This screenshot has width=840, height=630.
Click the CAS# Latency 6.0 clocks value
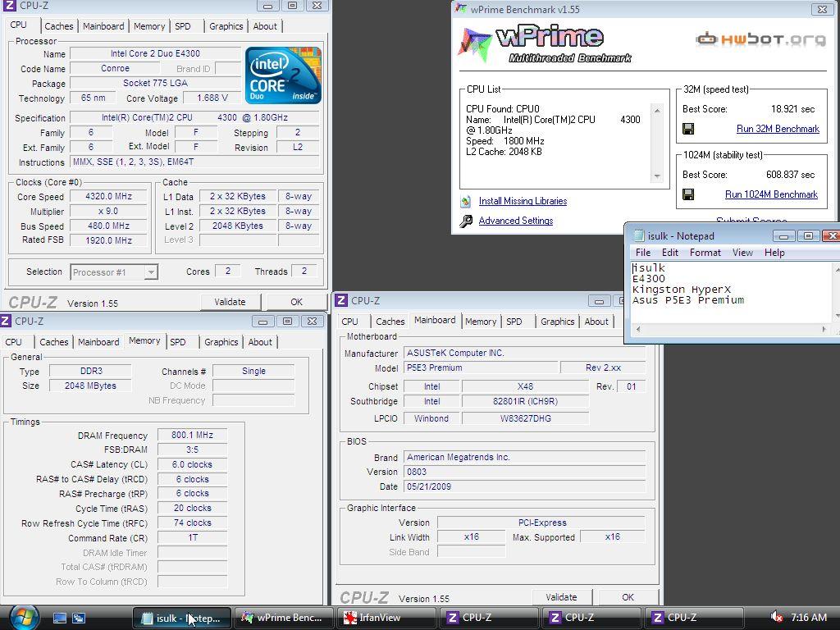tap(192, 464)
